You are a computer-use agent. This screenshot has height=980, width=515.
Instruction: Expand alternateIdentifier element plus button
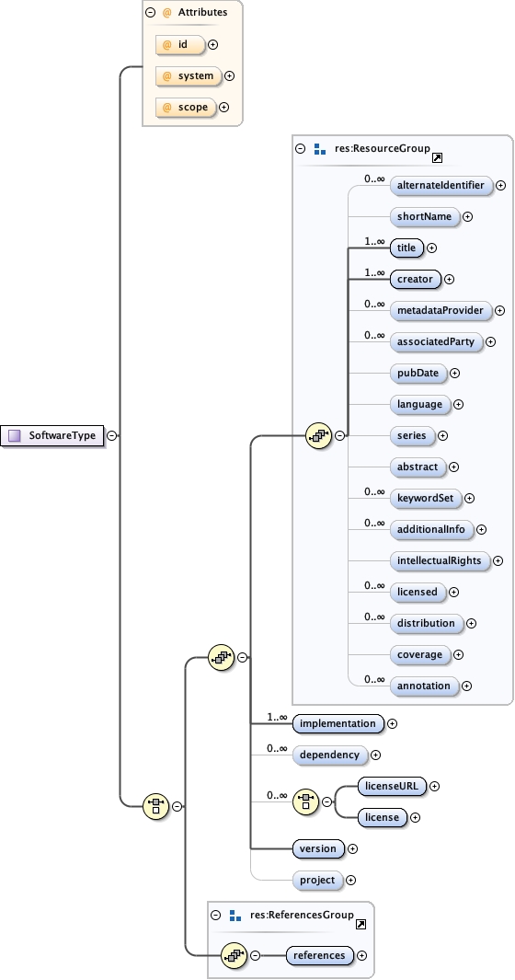point(500,185)
